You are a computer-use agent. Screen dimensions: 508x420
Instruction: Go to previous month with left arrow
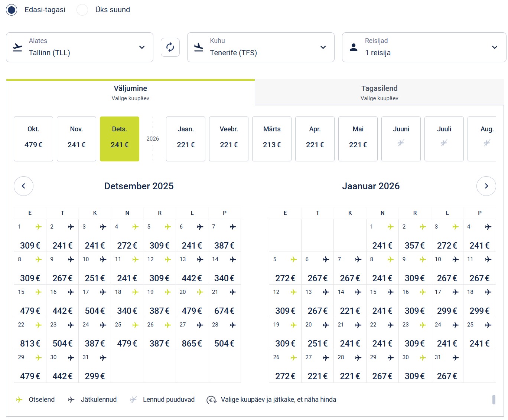coord(23,186)
